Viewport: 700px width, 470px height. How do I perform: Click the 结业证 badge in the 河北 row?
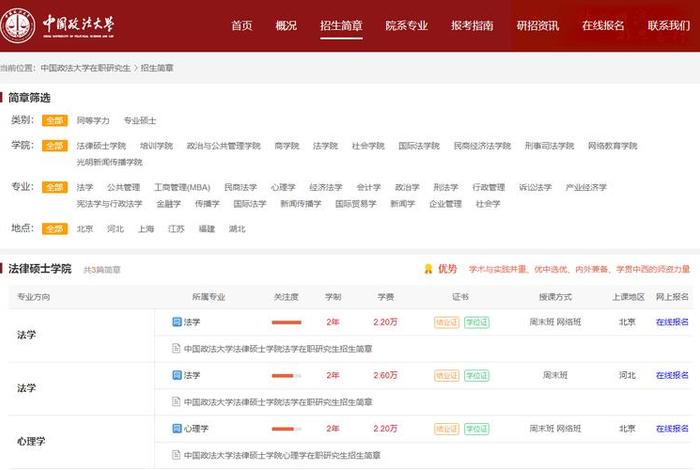(446, 375)
